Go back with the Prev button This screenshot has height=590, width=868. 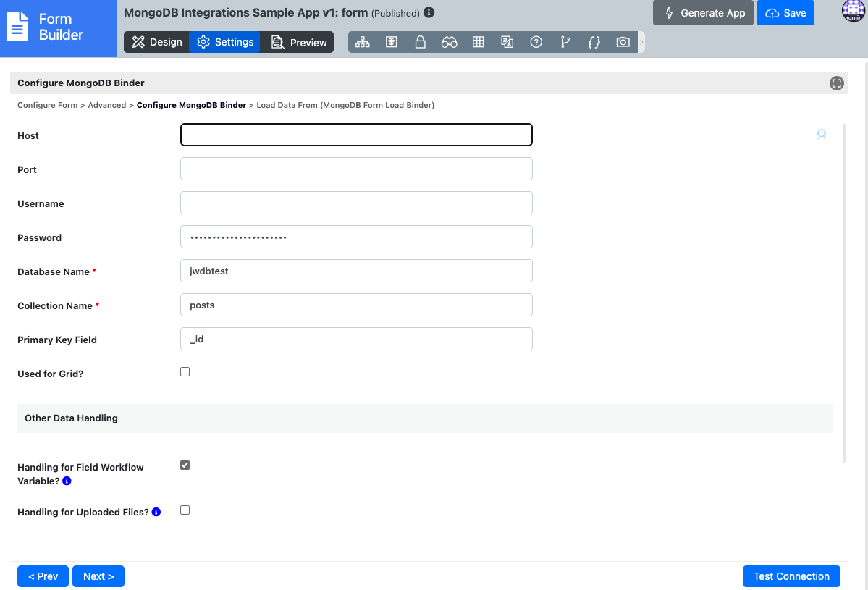point(43,576)
